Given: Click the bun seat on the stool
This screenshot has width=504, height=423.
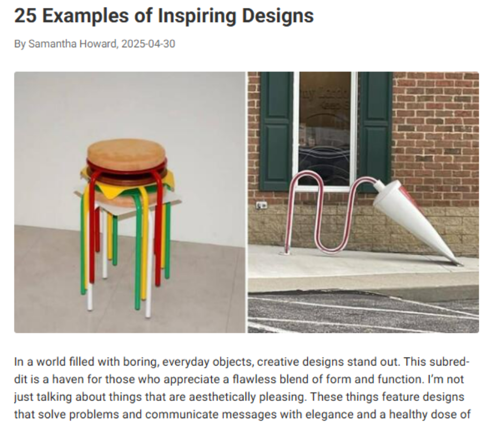Looking at the screenshot, I should pos(127,154).
